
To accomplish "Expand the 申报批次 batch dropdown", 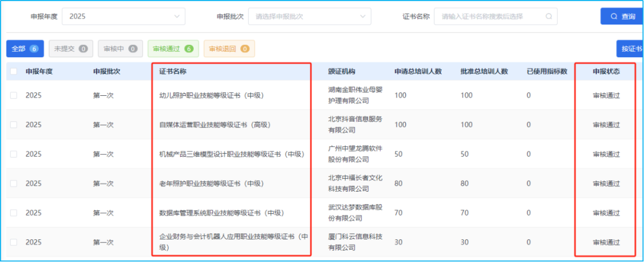I will [309, 17].
